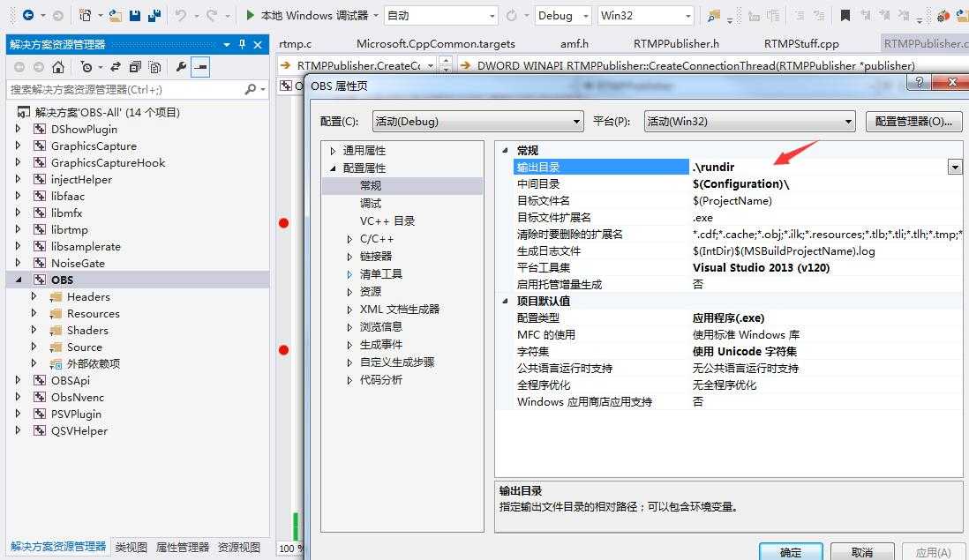Click the help question mark in OBS 属性页 dialog

click(x=919, y=82)
